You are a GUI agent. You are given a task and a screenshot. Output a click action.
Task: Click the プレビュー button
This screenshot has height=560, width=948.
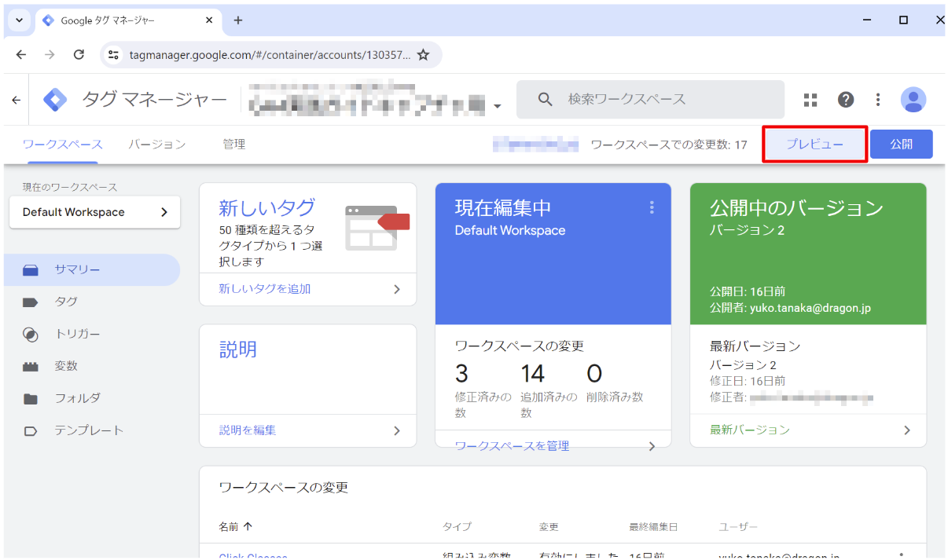pos(815,145)
